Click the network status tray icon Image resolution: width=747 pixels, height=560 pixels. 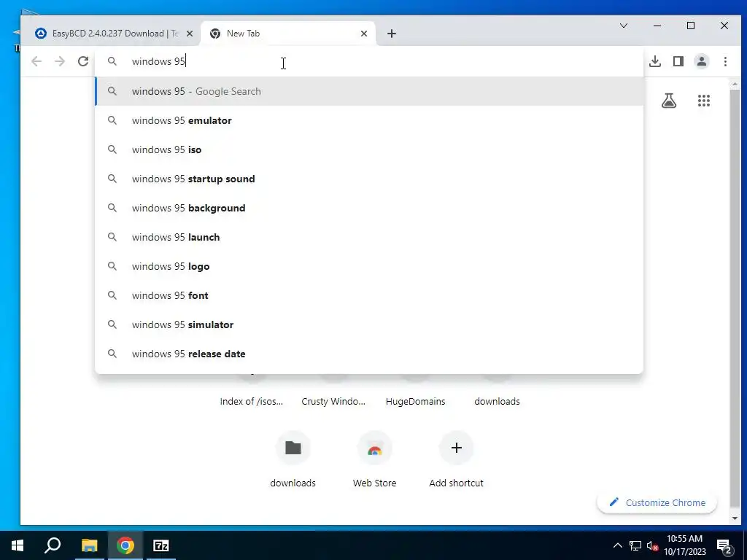click(x=635, y=545)
